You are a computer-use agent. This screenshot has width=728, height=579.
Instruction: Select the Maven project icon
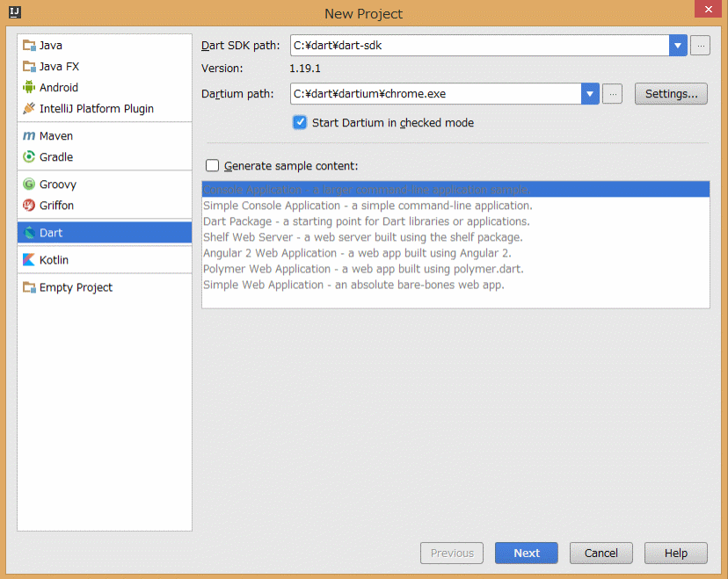pos(29,136)
